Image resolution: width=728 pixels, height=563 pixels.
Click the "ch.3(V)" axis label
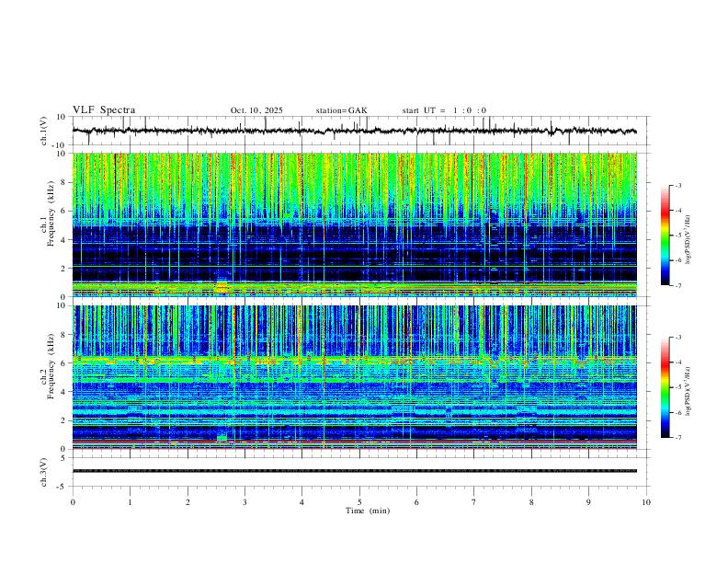point(44,472)
